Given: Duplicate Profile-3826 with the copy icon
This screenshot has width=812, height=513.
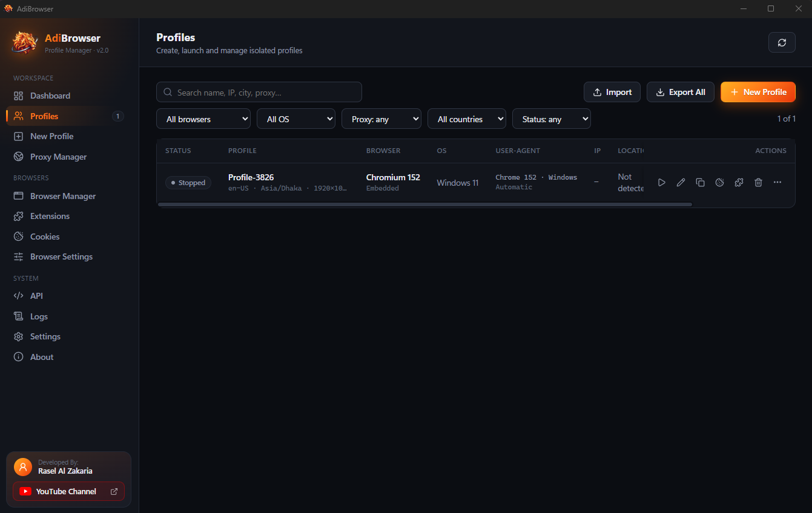Looking at the screenshot, I should coord(700,182).
